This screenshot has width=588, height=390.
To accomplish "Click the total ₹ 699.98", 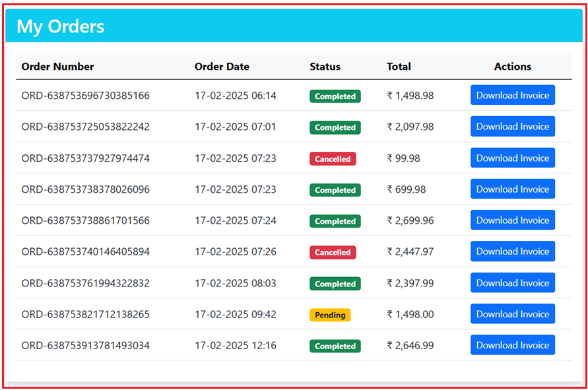I will pyautogui.click(x=407, y=189).
